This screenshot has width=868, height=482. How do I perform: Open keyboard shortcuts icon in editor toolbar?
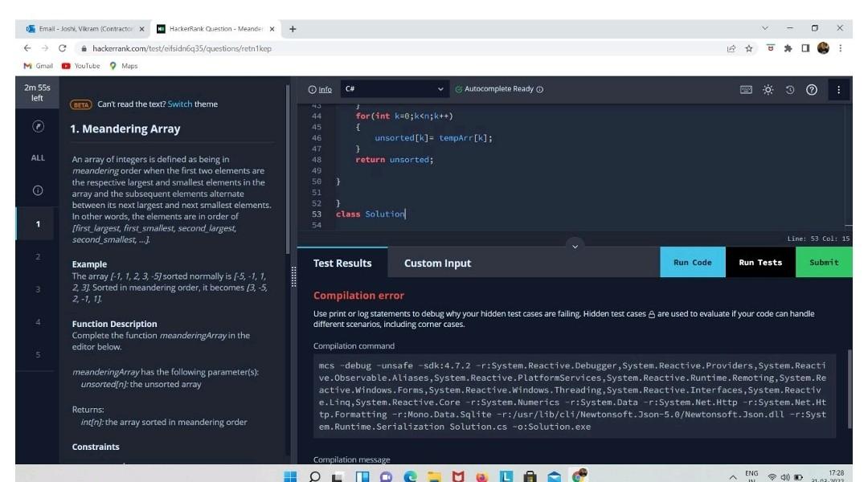[746, 89]
